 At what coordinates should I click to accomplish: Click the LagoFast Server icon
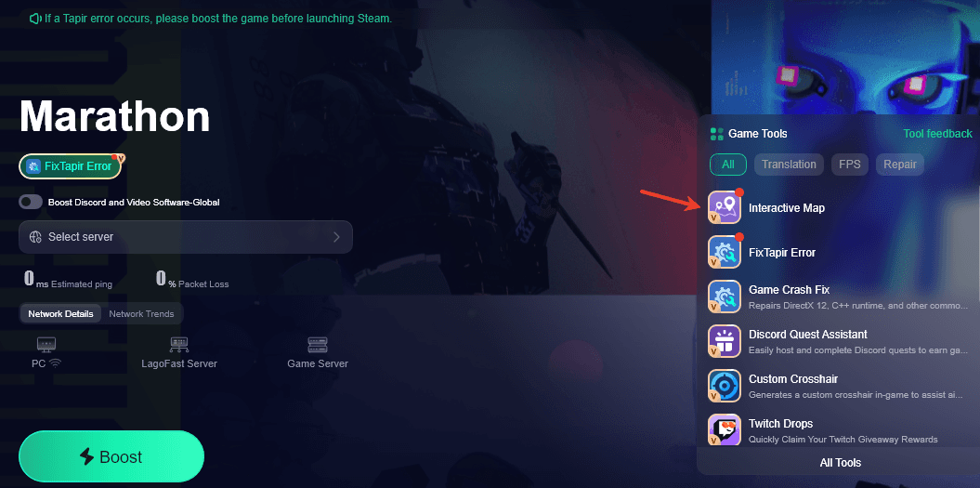pyautogui.click(x=179, y=344)
